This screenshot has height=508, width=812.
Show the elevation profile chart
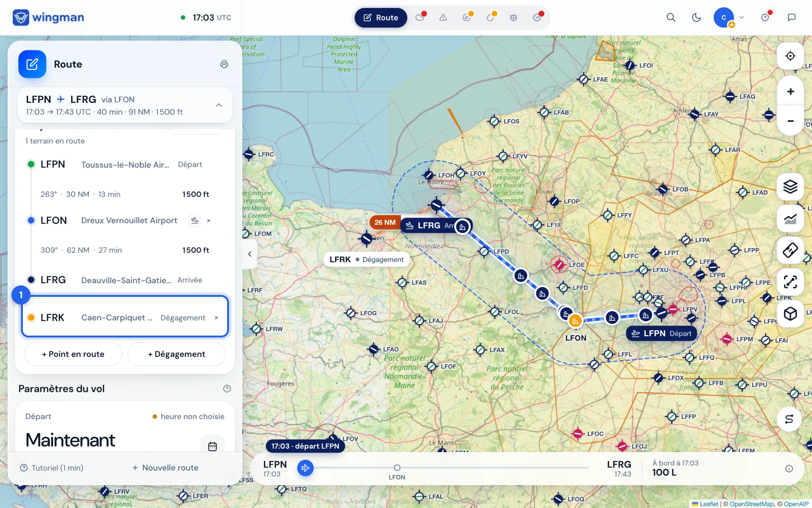click(x=790, y=218)
